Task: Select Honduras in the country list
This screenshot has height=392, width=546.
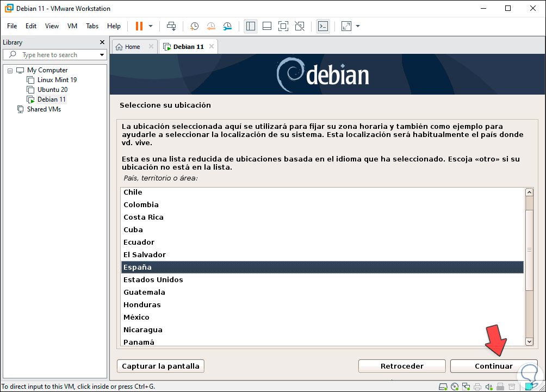Action: (x=322, y=305)
